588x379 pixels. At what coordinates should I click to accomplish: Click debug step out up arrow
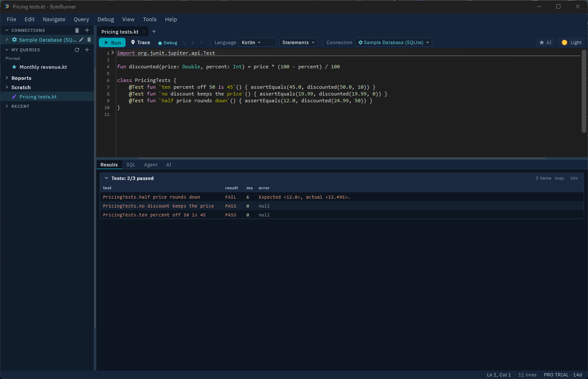[x=202, y=43]
